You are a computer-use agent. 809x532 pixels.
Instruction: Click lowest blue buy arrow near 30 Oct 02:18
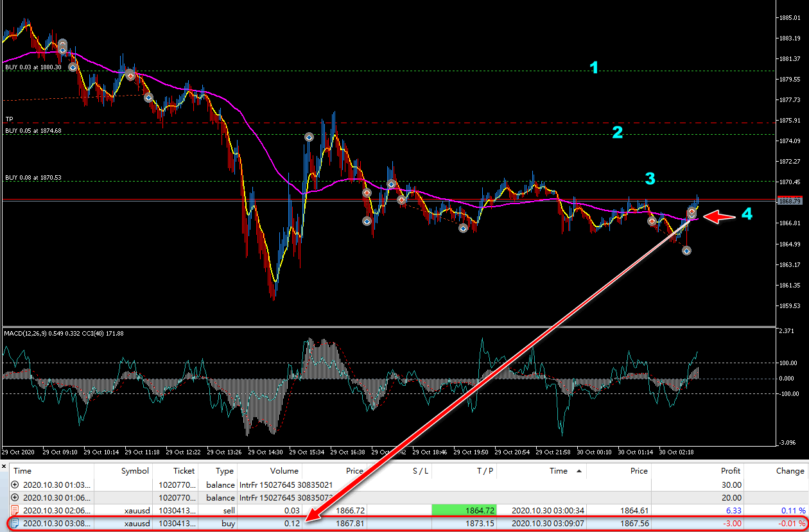(x=686, y=251)
